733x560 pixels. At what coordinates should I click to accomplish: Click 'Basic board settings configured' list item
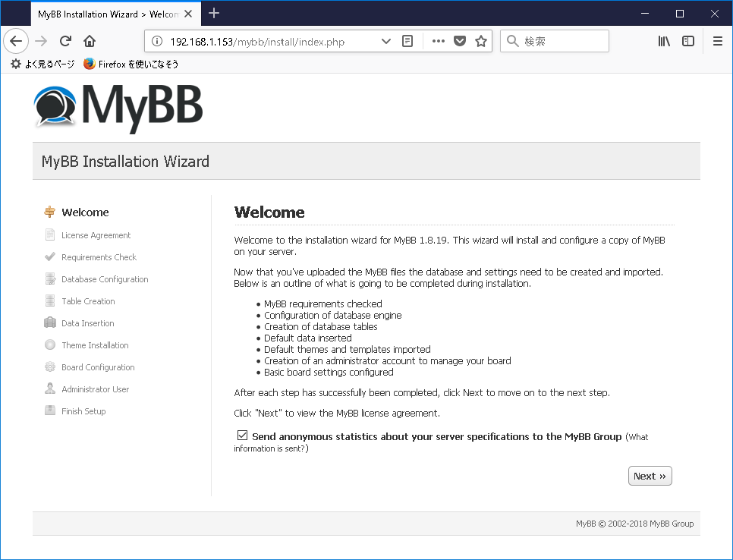[x=329, y=372]
